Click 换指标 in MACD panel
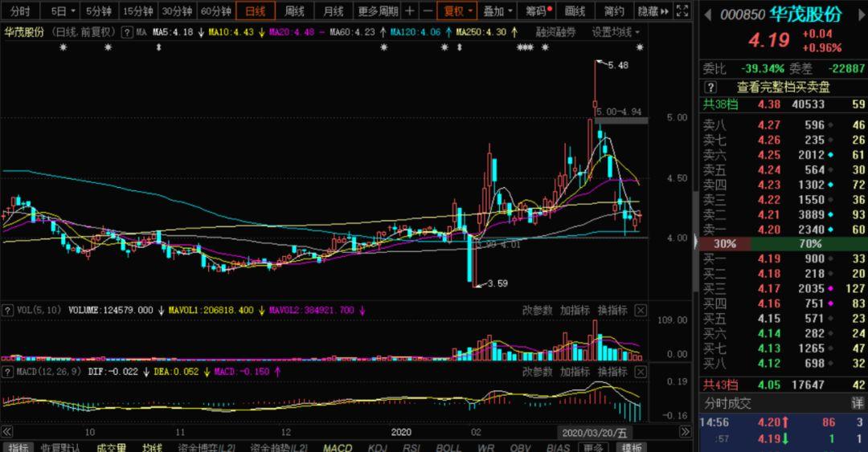Screen dimensions: 868x452 coord(612,372)
